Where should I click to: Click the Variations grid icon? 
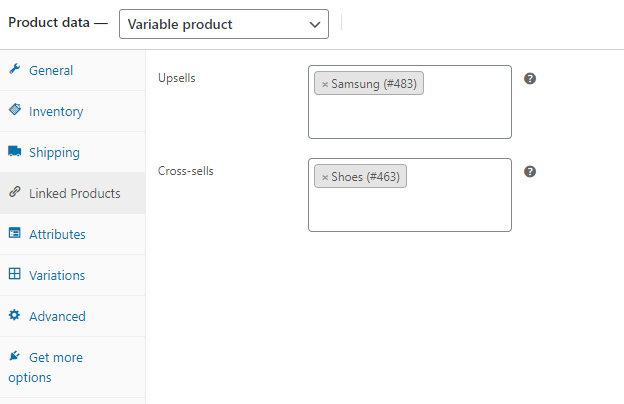pos(14,275)
